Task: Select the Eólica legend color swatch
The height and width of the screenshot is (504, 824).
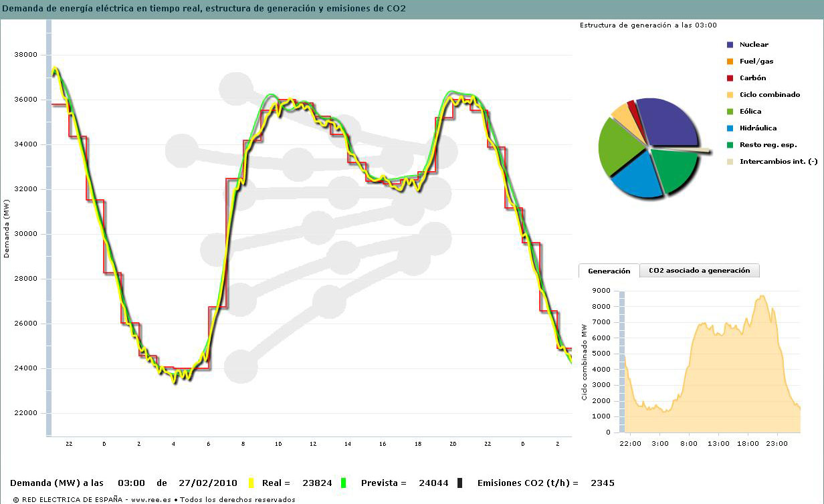Action: 730,112
